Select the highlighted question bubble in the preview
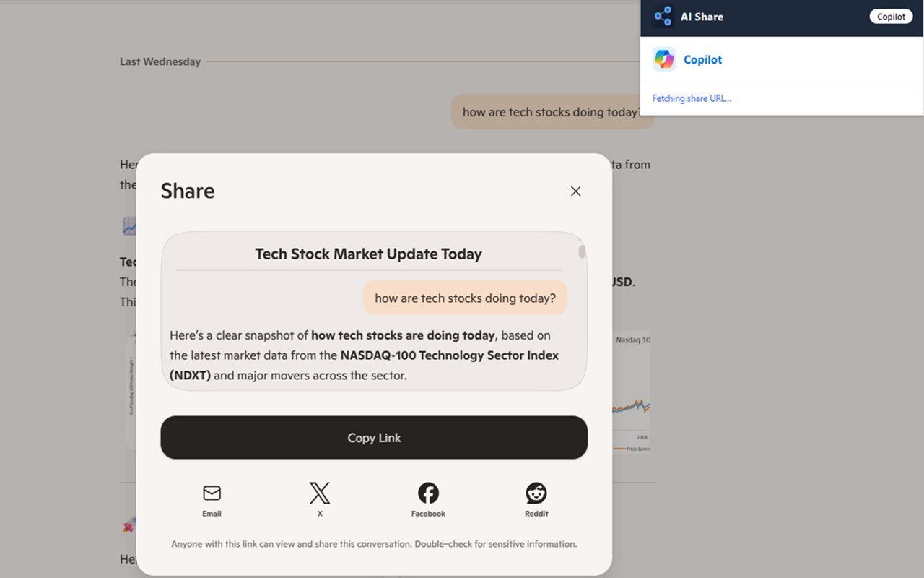The height and width of the screenshot is (578, 924). pos(465,297)
